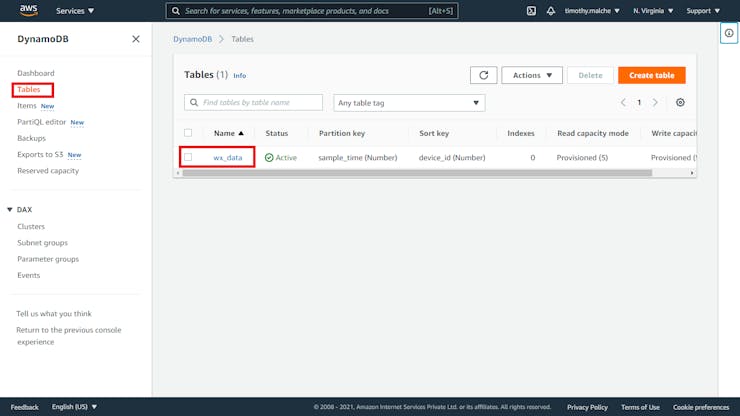Open the Any table tag filter
Image resolution: width=740 pixels, height=416 pixels.
tap(409, 103)
